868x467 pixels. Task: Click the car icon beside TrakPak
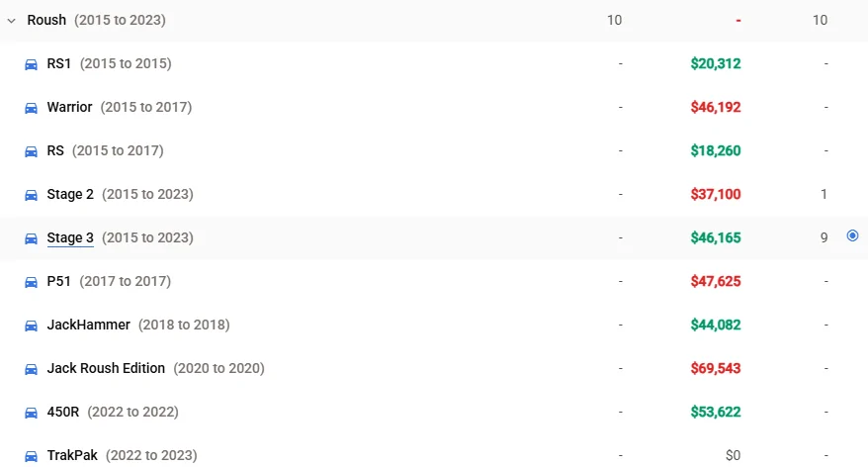[x=31, y=456]
